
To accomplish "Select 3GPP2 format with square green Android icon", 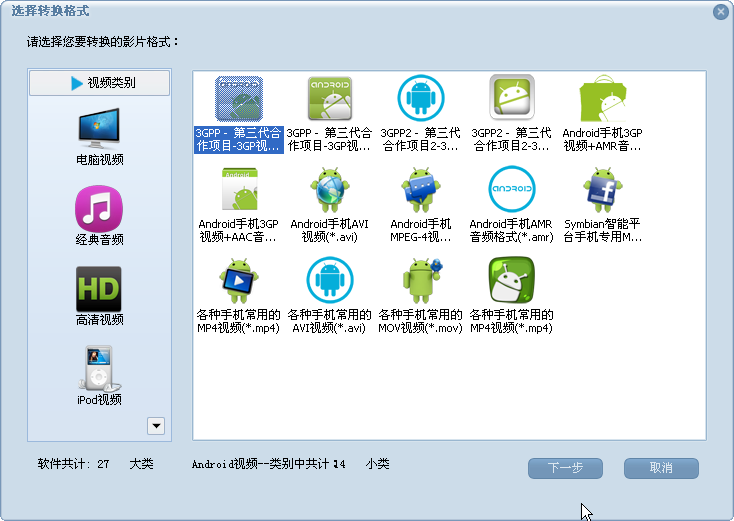I will 512,97.
